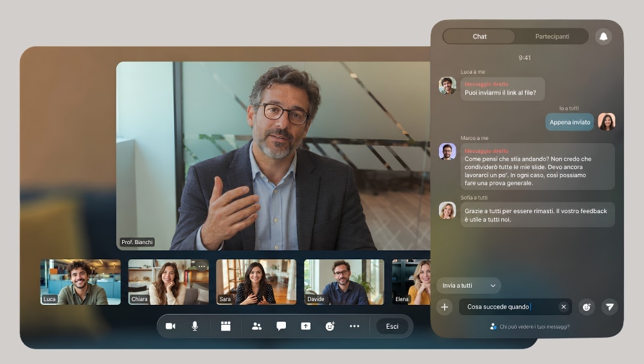Click the Esci leave button

(392, 326)
